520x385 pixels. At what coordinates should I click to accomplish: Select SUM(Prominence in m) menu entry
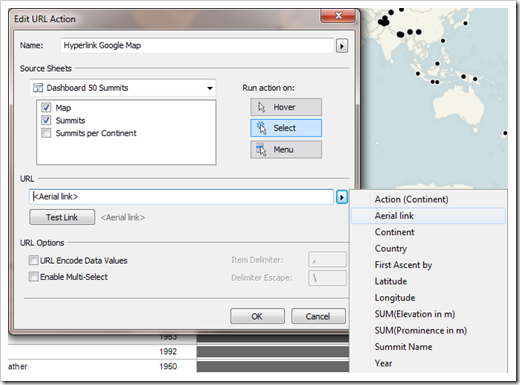428,330
